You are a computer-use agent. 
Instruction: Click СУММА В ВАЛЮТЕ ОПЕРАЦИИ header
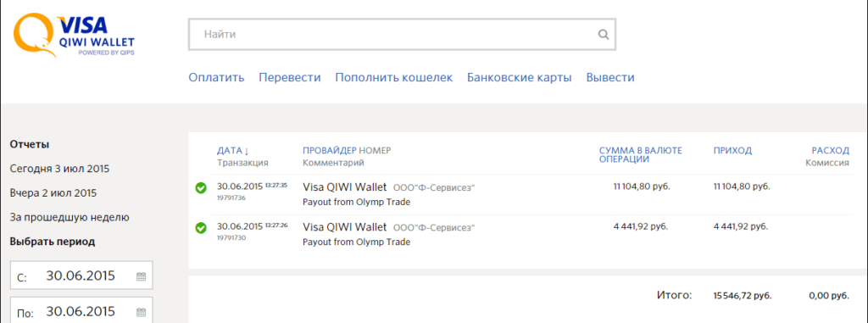click(x=641, y=154)
